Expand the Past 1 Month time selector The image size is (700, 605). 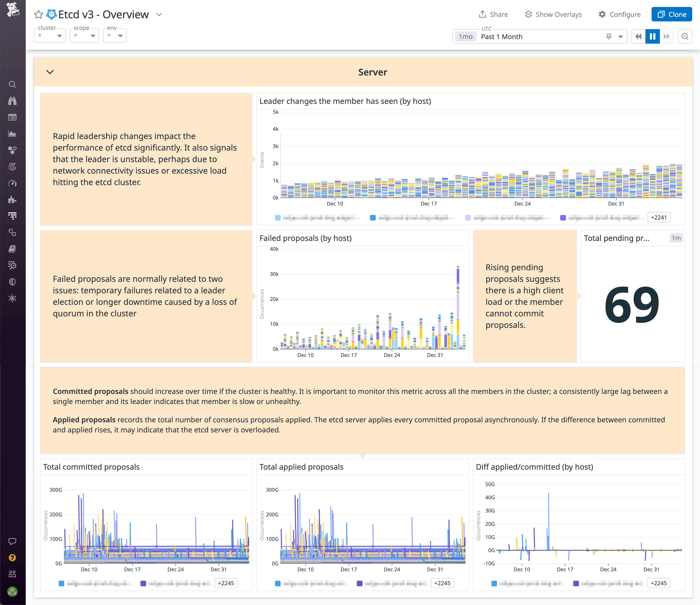point(620,36)
